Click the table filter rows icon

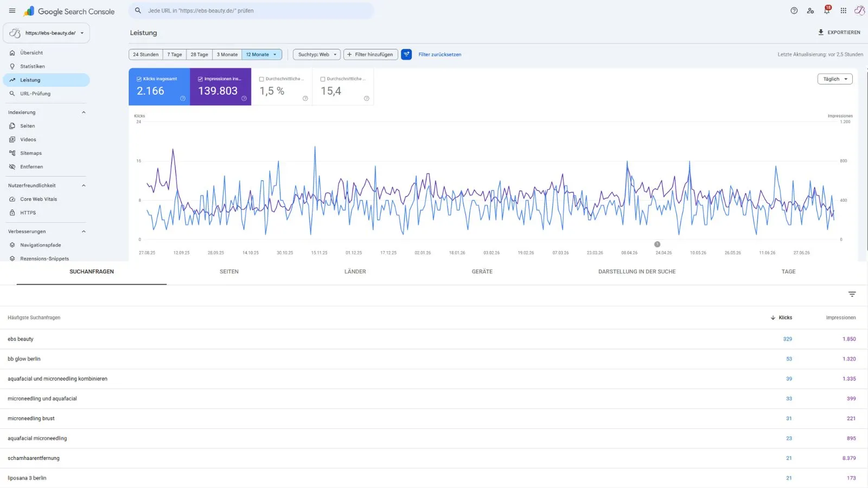pos(852,294)
